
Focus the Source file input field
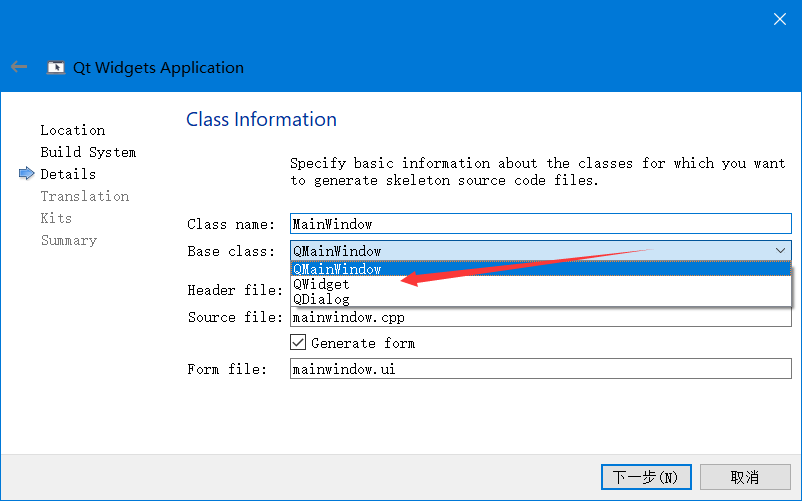(541, 317)
